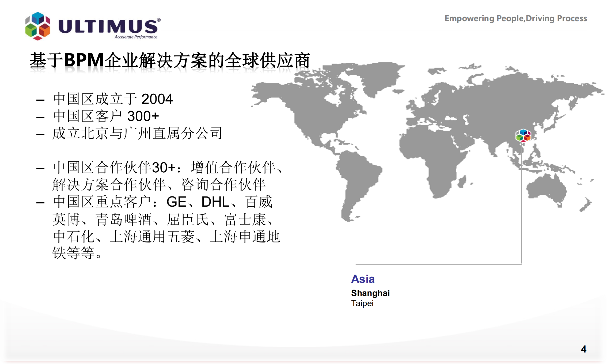
Task: Open the Taipei location link
Action: (x=363, y=304)
